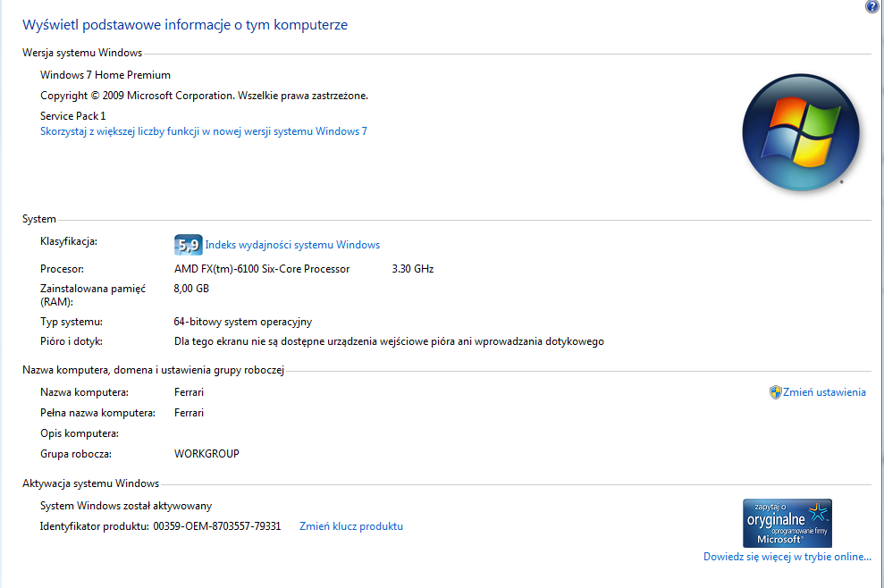Screen dimensions: 884x588
Task: Click the page title Wyświetl podstawowe informacje
Action: coord(185,25)
